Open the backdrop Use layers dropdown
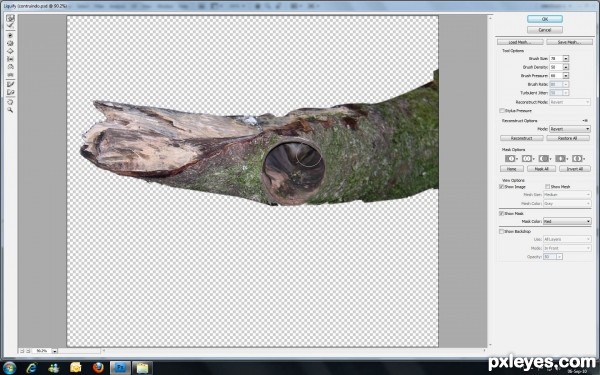 tap(567, 239)
